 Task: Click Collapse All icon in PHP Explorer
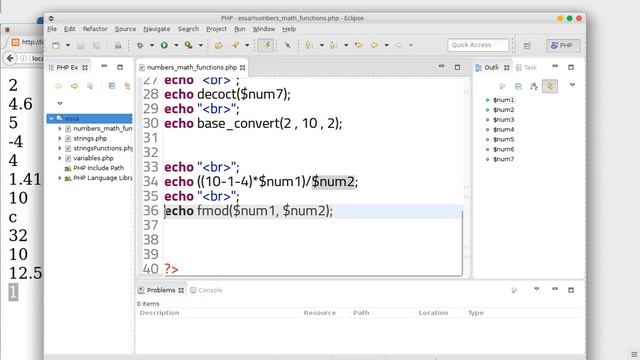(x=112, y=86)
